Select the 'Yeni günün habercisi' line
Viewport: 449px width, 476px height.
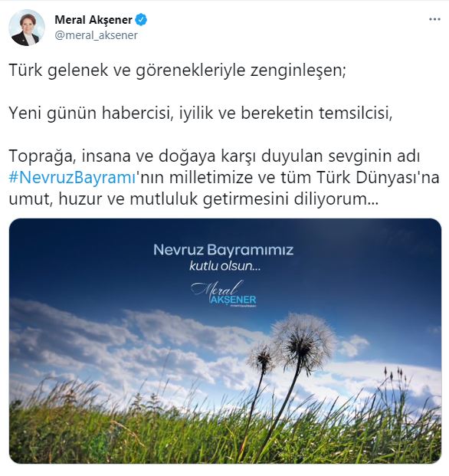[x=201, y=113]
